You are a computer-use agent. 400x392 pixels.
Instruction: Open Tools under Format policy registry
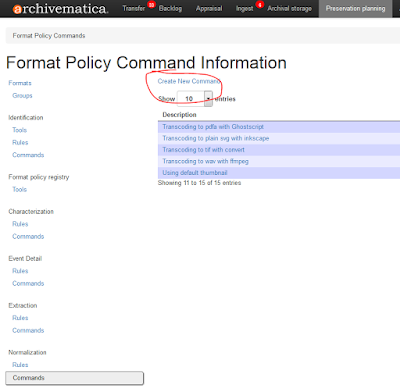click(x=19, y=189)
